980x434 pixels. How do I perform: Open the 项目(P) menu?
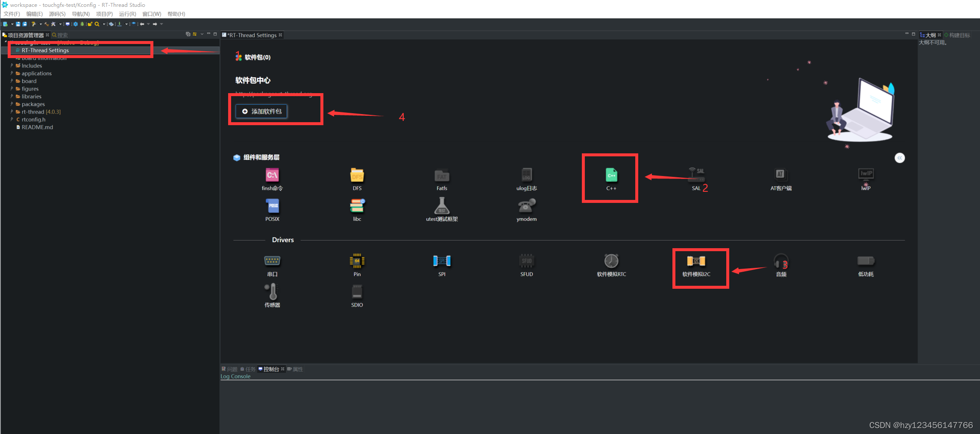(x=104, y=14)
